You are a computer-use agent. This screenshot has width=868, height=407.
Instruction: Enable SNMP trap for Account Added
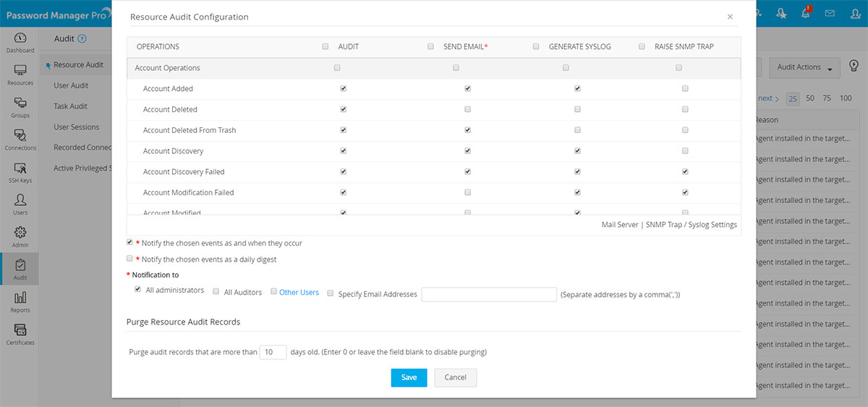pos(685,89)
